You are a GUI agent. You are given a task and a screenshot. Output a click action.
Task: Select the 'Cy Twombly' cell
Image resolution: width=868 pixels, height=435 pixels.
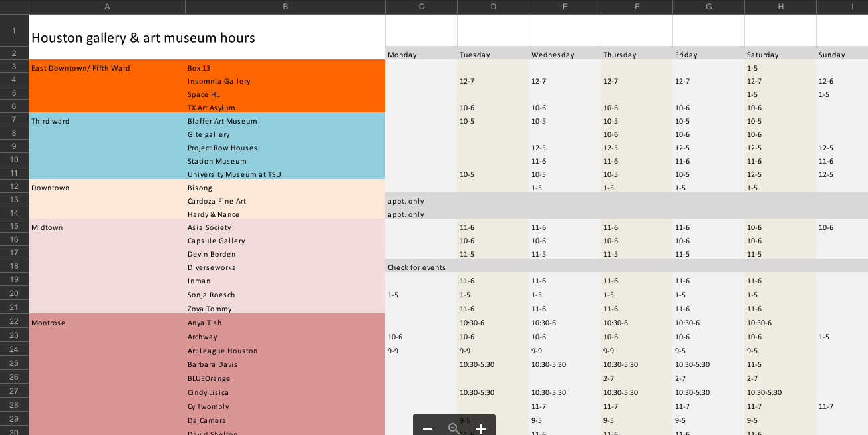(x=285, y=405)
